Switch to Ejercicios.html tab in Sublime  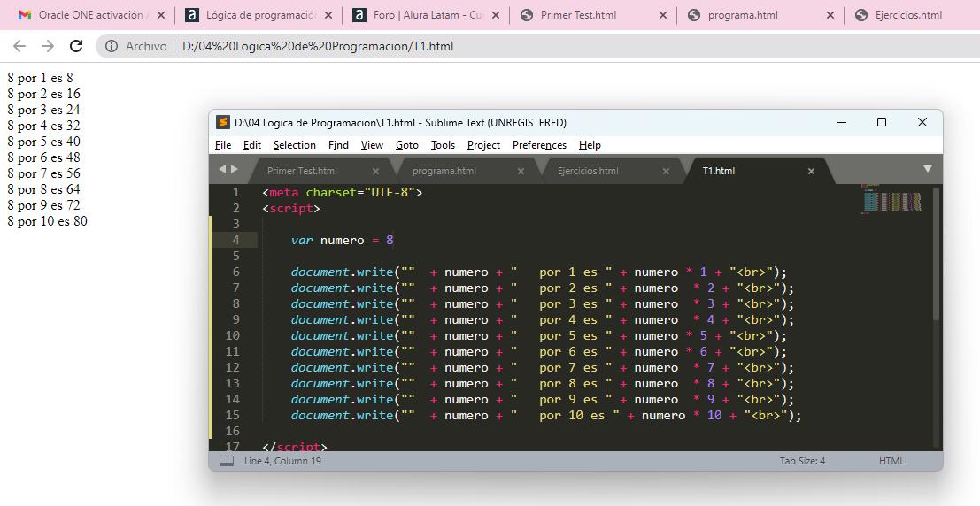pos(588,171)
